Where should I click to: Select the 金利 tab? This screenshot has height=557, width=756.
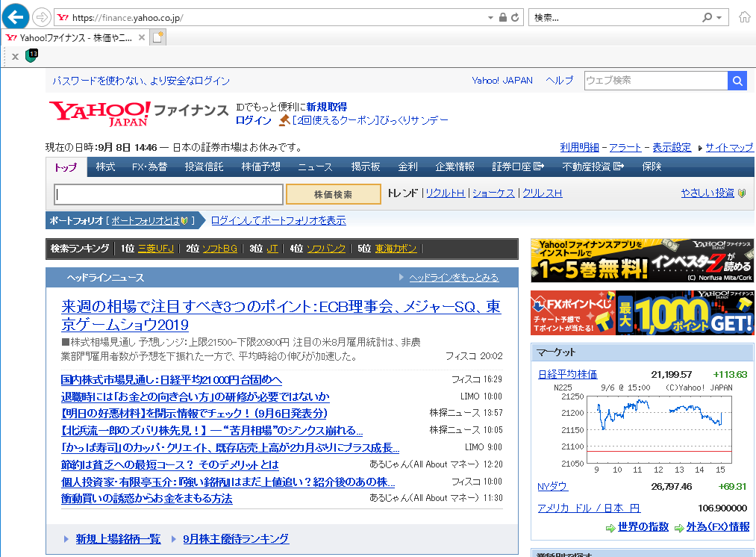408,167
